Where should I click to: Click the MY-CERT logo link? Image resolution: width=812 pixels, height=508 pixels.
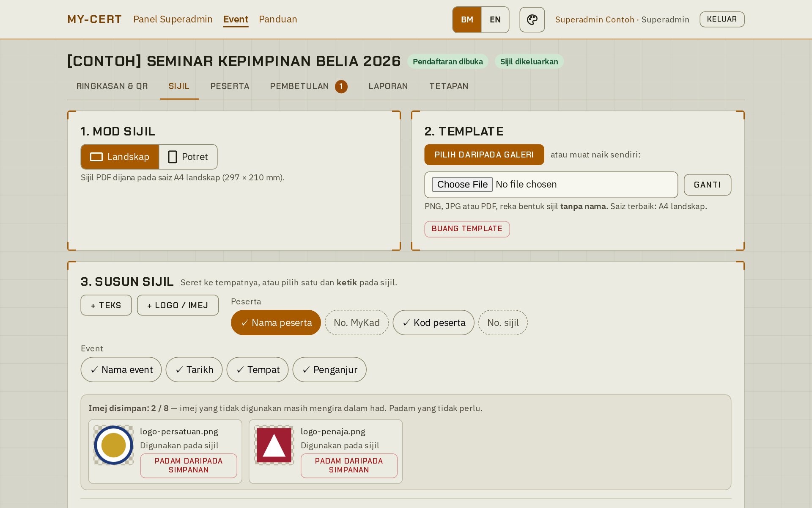pos(95,19)
